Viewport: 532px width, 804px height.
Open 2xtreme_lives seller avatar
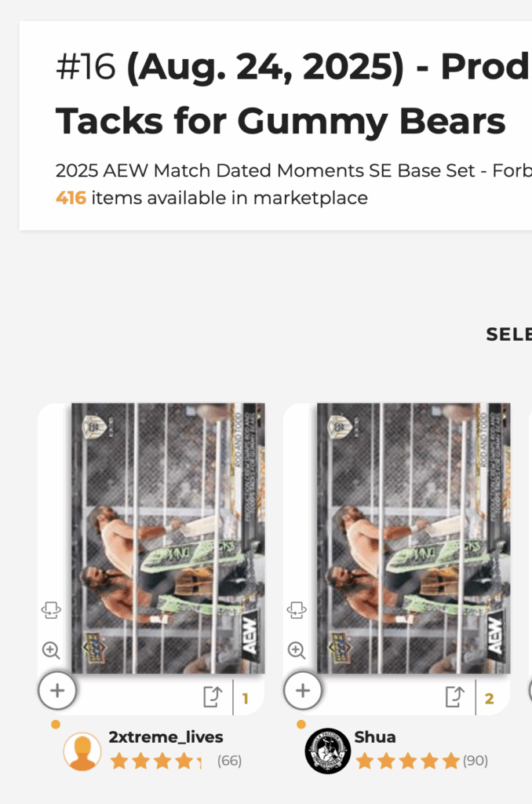82,751
